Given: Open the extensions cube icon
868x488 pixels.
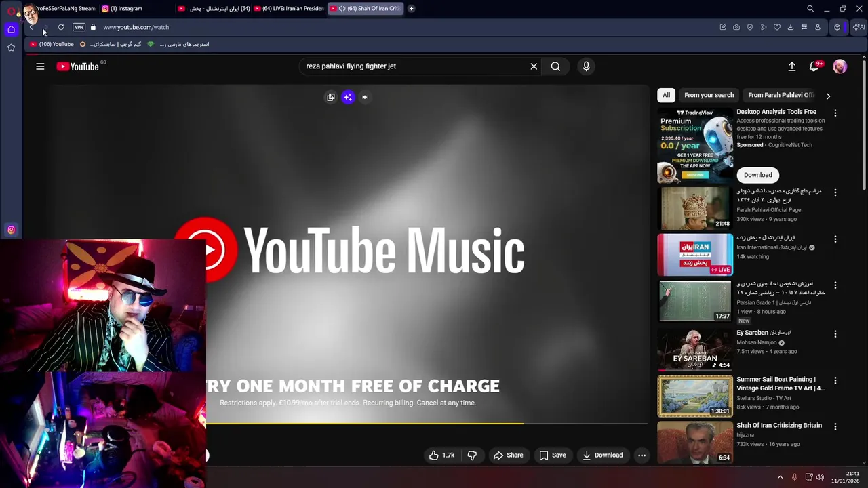Looking at the screenshot, I should (837, 27).
